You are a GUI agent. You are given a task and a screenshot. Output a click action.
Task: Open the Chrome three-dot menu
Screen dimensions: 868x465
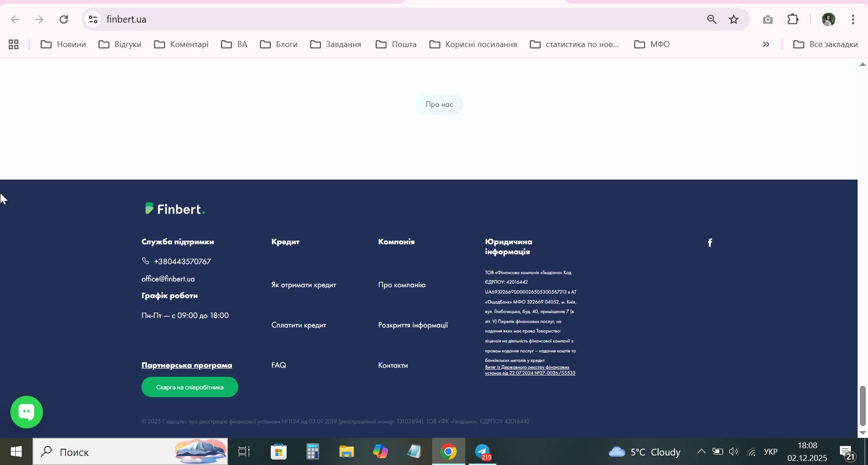[853, 19]
